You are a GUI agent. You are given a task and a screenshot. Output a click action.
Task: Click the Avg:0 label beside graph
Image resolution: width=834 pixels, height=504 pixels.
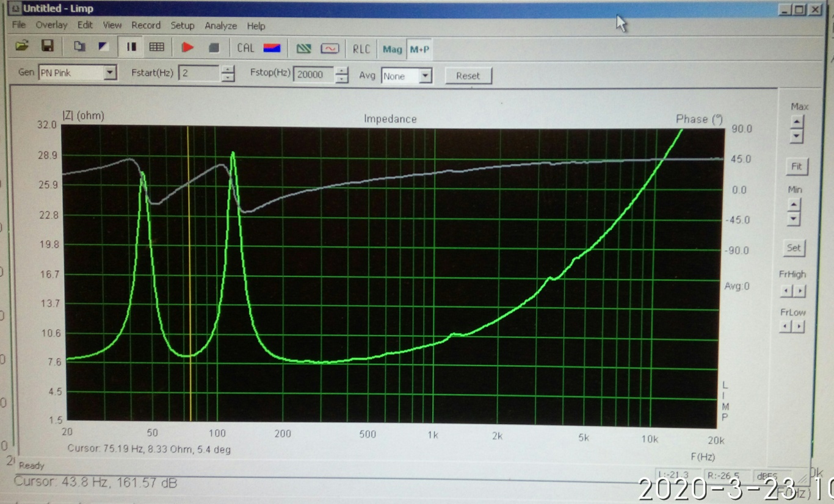[737, 286]
